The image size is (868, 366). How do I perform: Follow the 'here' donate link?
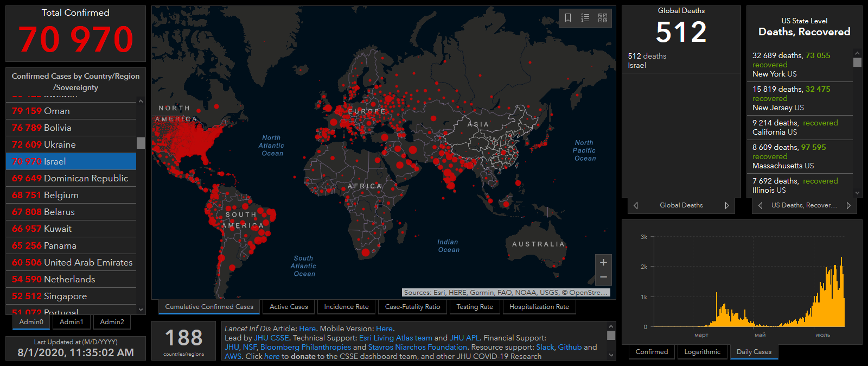272,356
